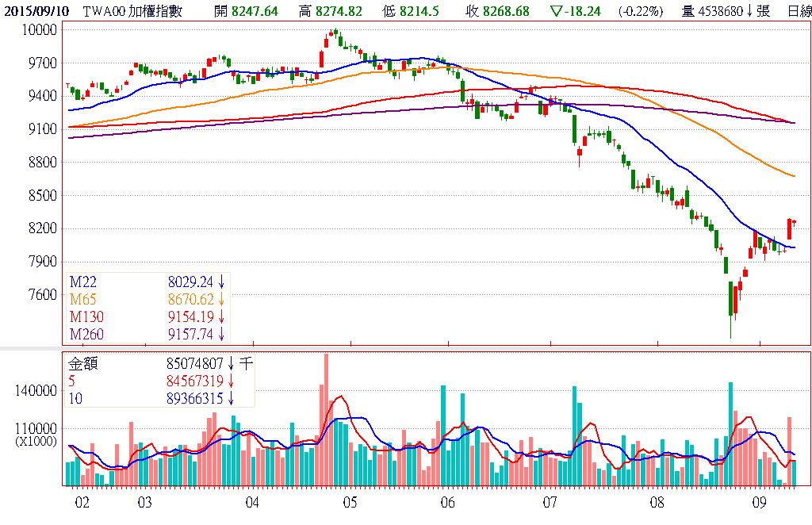This screenshot has width=812, height=525.
Task: Click the 09 month marker on time axis
Action: coord(760,503)
